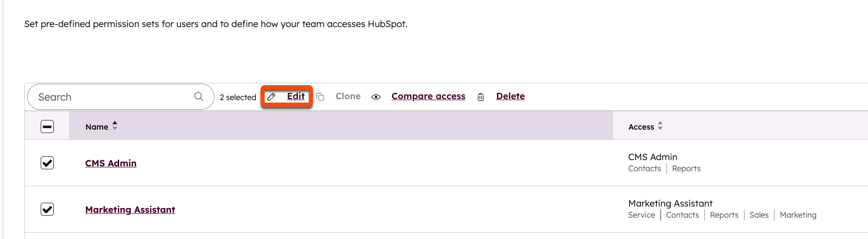This screenshot has height=239, width=868.
Task: Uncheck the CMS Admin row checkbox
Action: tap(47, 163)
